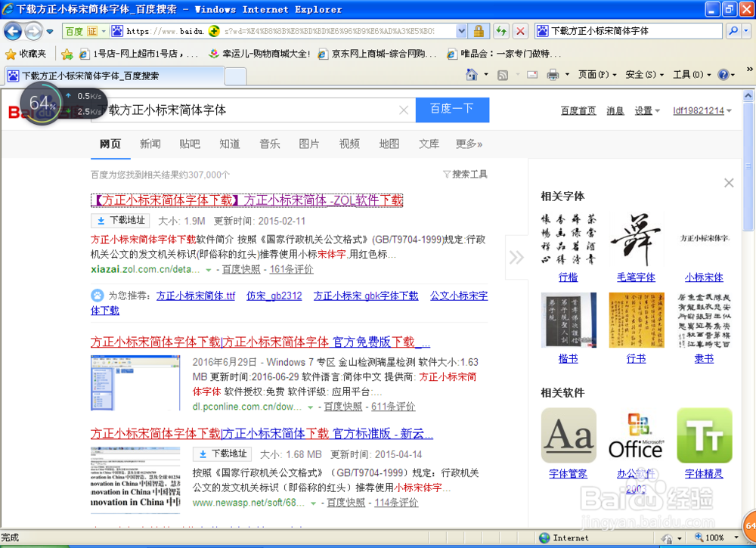Open the 消息 messages link
Viewport: 756px width, 548px height.
[615, 111]
